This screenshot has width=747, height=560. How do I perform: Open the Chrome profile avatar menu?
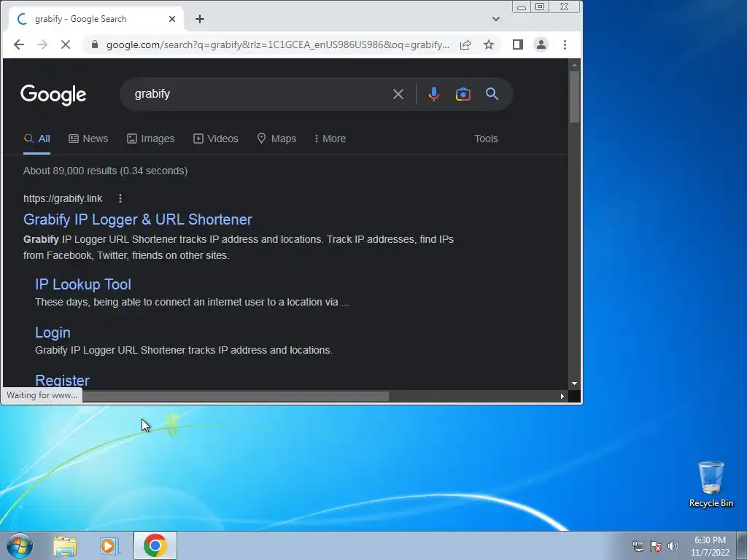pos(541,44)
